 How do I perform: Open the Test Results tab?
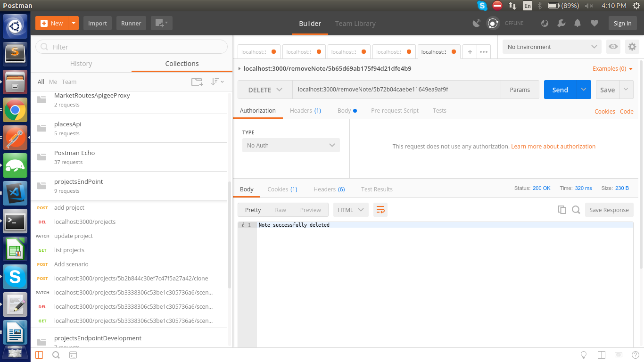[377, 189]
